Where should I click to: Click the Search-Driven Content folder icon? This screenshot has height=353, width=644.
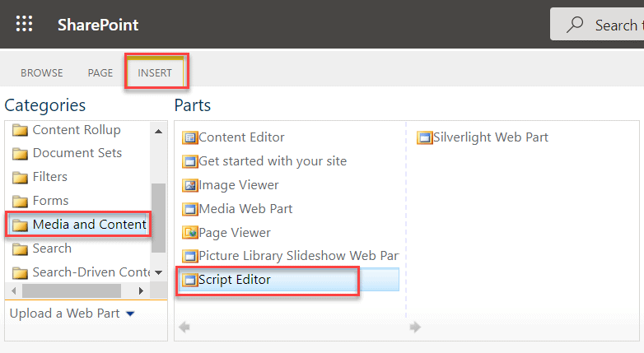tap(20, 272)
